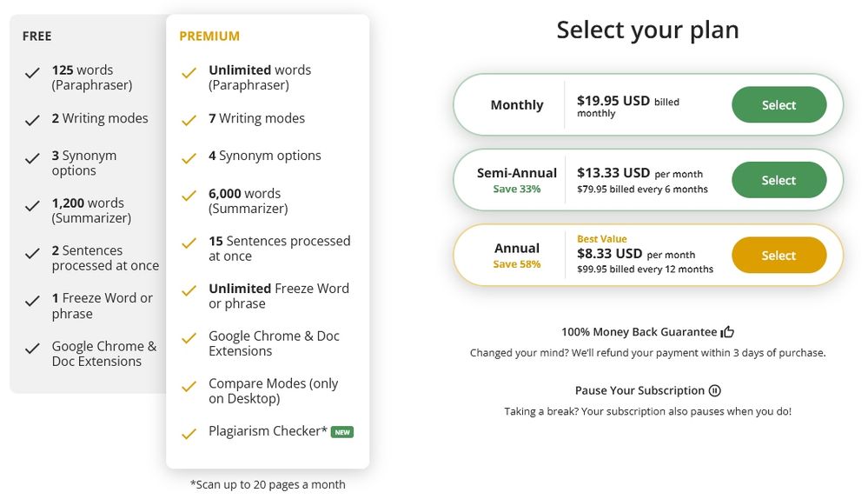Click the green NEW badge by Plagiarism Checker
The image size is (868, 499).
[x=342, y=432]
